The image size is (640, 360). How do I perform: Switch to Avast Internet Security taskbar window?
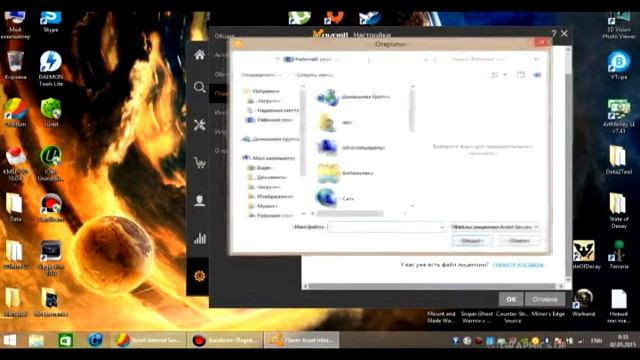[x=149, y=340]
